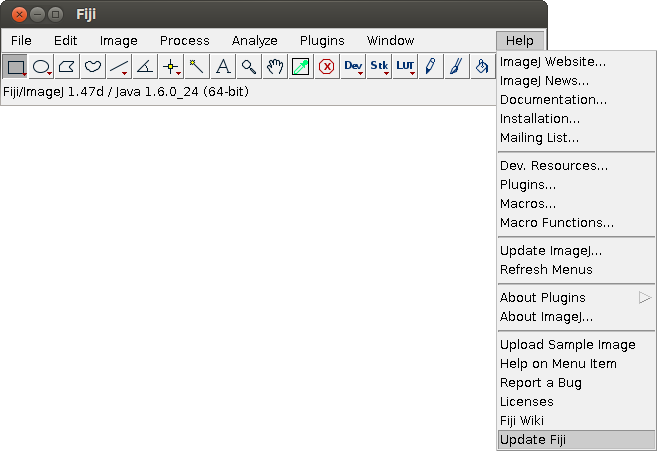Select the Polygon selection tool
The width and height of the screenshot is (657, 451).
point(67,66)
